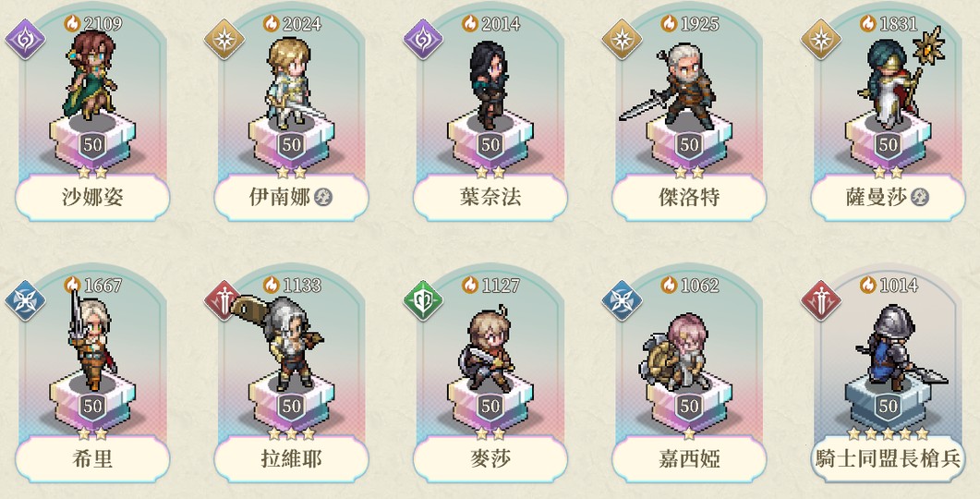Click the red sword class icon on 拉維耶's card
This screenshot has height=499, width=980.
pyautogui.click(x=224, y=300)
